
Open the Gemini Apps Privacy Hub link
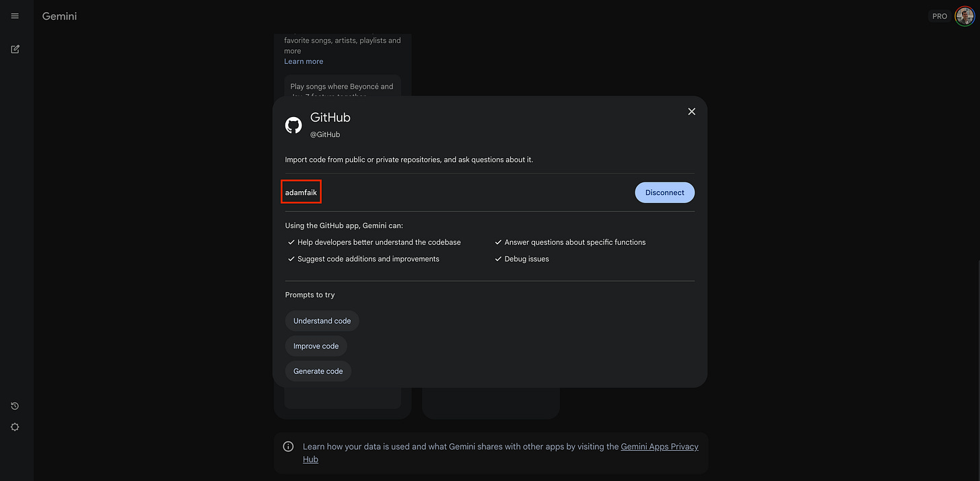pyautogui.click(x=660, y=446)
